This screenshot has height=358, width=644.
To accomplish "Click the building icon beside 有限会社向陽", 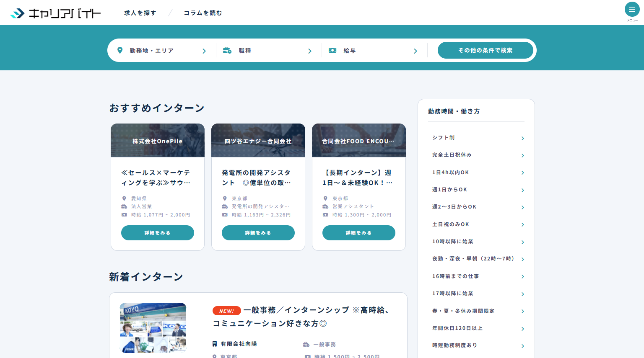I will tap(215, 344).
